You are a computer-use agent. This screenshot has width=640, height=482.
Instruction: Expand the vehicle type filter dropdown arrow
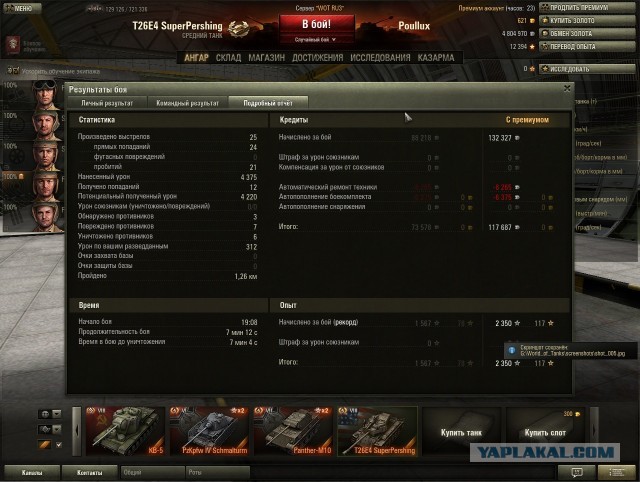57,429
